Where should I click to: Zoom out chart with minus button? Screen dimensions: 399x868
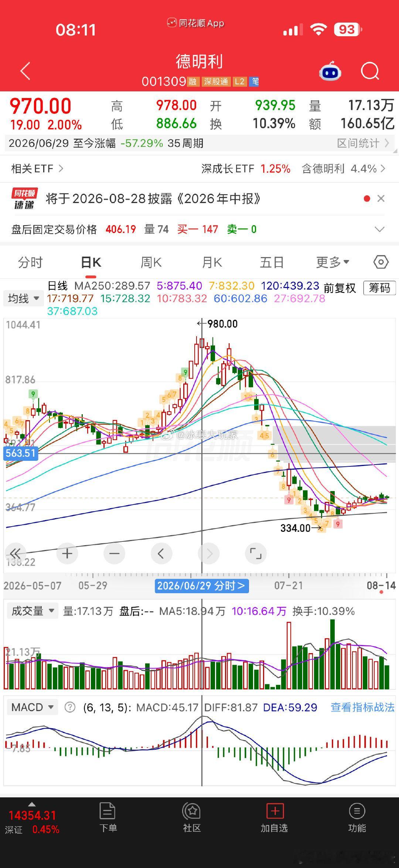pos(115,554)
